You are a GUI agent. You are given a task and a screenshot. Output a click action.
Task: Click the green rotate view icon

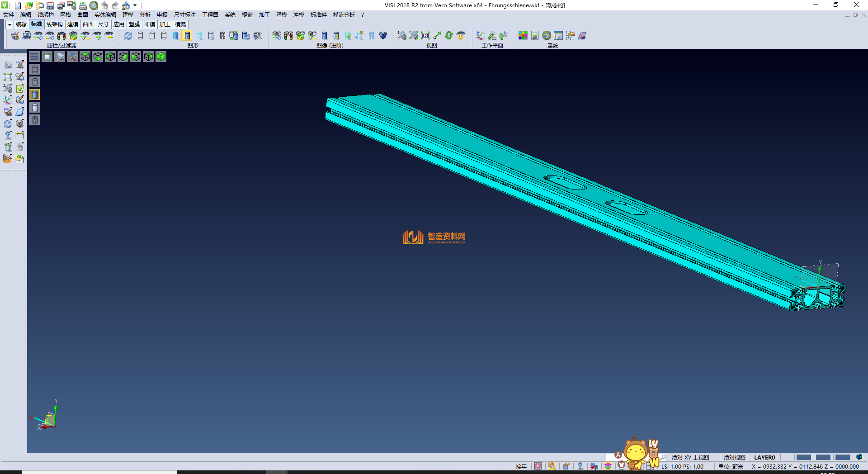[449, 36]
